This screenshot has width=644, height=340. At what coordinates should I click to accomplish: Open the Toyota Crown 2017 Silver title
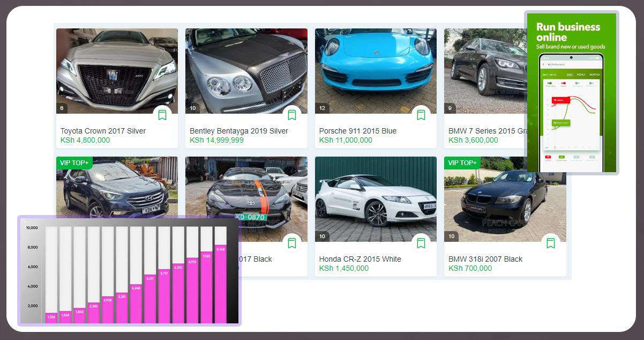pyautogui.click(x=103, y=131)
